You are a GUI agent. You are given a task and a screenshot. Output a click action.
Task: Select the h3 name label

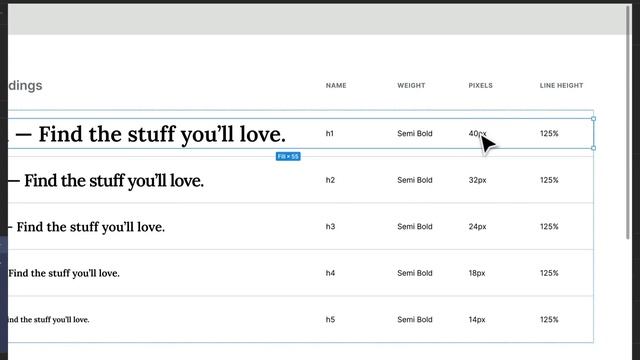click(x=330, y=227)
